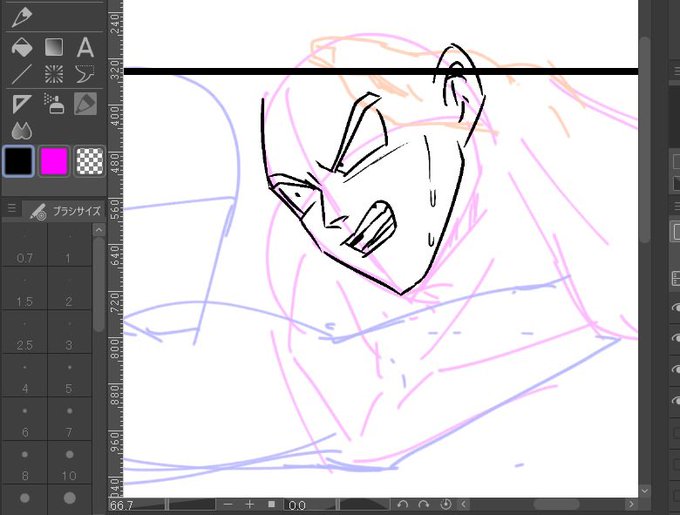
Task: Pick brush size 0.7
Action: pos(25,245)
